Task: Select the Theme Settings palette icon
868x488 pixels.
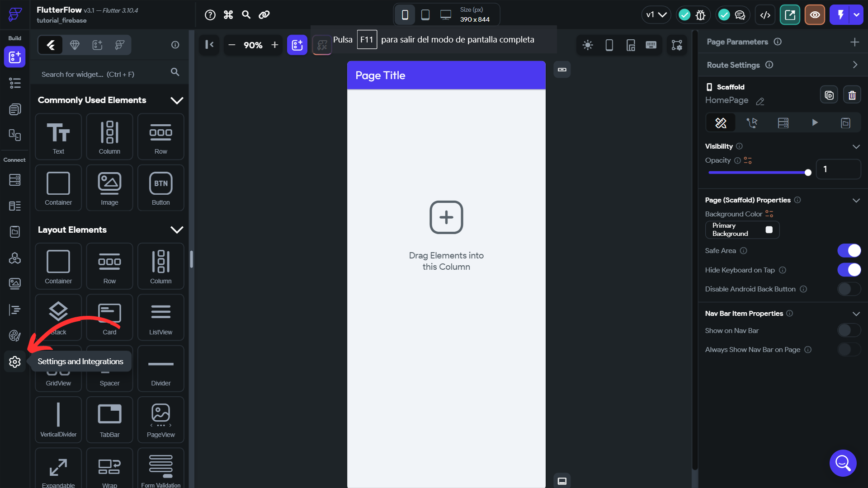Action: click(15, 336)
